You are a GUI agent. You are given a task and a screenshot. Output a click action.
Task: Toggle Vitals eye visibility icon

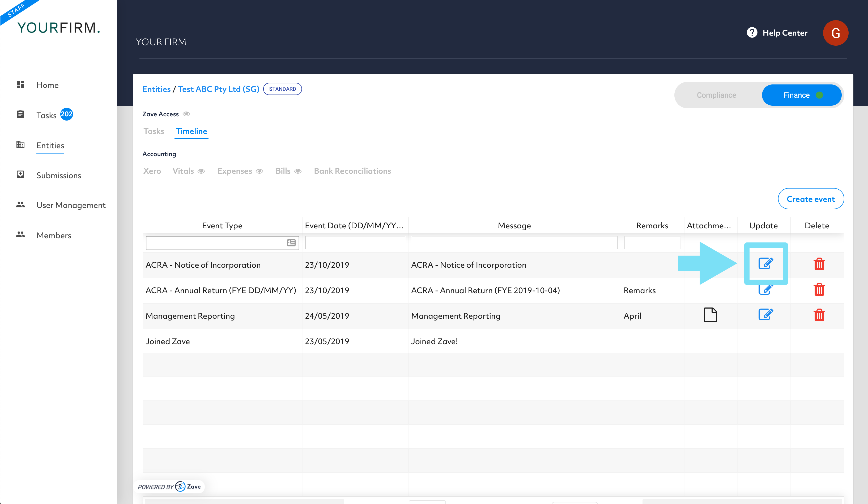202,171
